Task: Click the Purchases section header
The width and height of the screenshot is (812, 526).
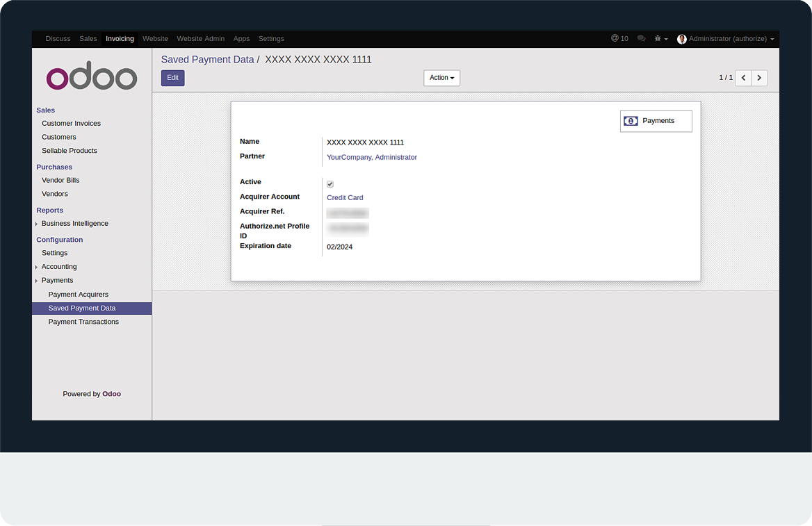Action: coord(54,167)
